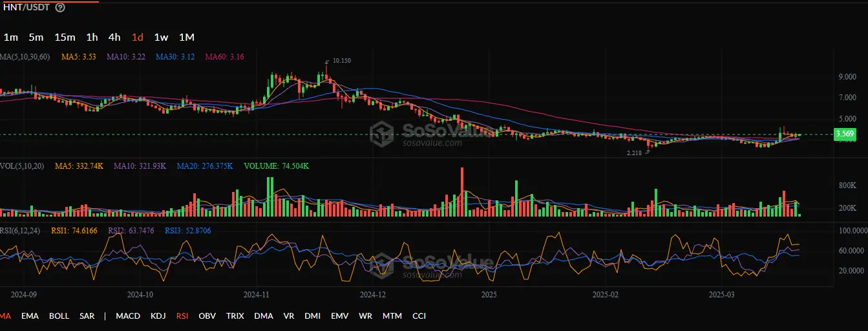Choose the 4h chart interval
This screenshot has width=868, height=331.
pos(114,37)
